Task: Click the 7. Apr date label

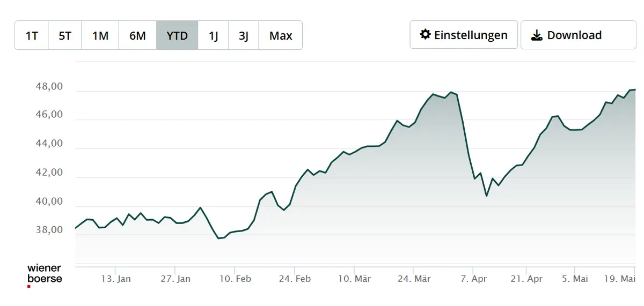Action: pos(473,279)
